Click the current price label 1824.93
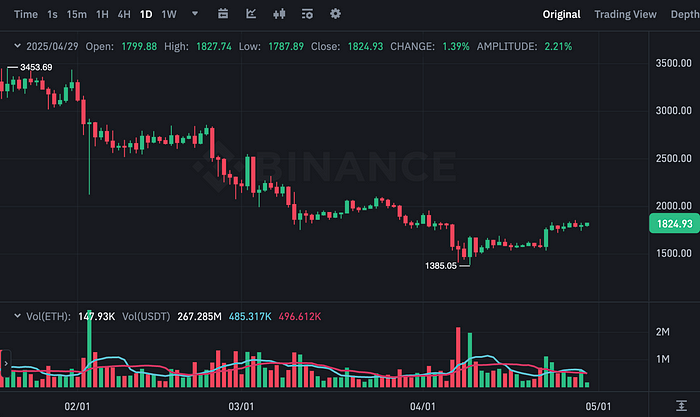The image size is (700, 417). 675,224
